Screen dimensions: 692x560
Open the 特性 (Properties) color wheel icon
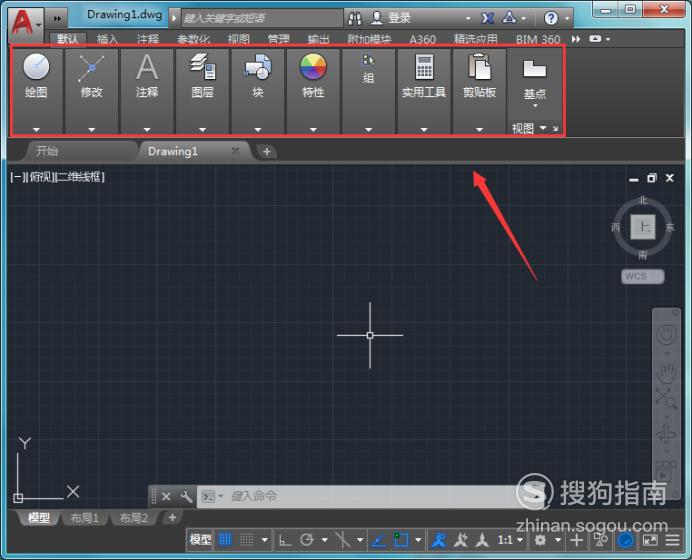coord(313,67)
